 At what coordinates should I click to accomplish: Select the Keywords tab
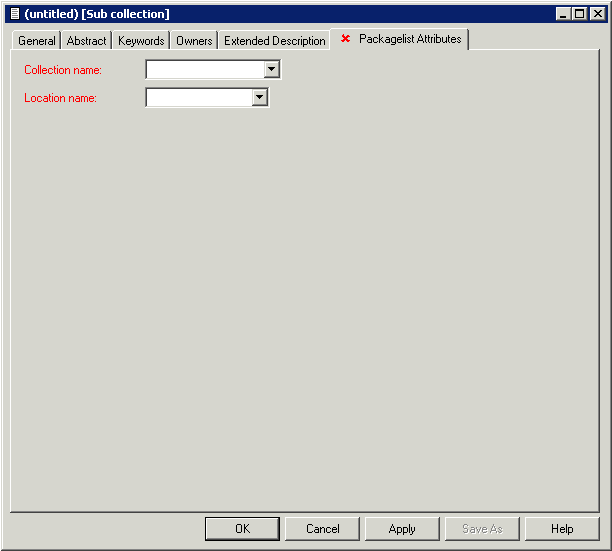click(x=141, y=41)
